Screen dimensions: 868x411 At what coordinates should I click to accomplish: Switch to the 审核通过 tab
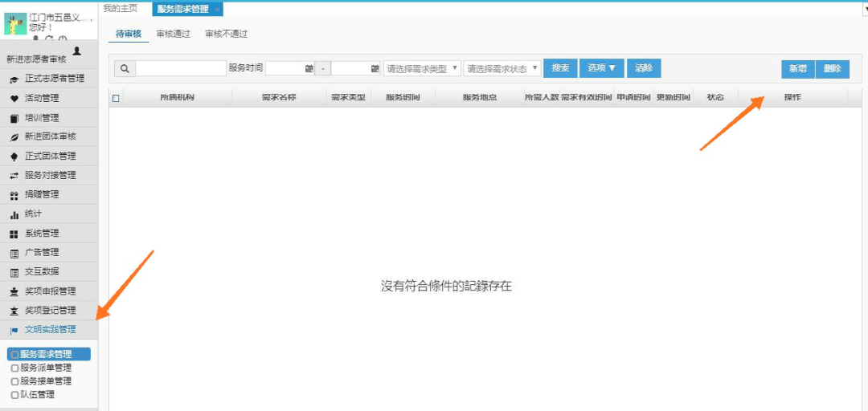[x=174, y=34]
